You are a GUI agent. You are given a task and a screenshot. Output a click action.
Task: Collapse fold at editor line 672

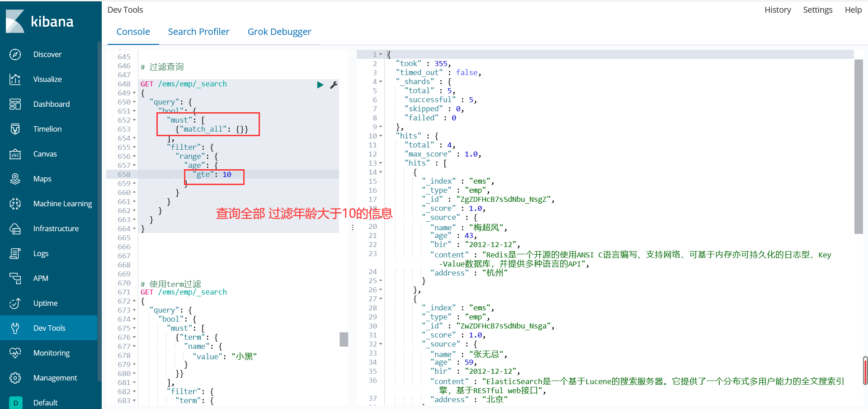134,301
